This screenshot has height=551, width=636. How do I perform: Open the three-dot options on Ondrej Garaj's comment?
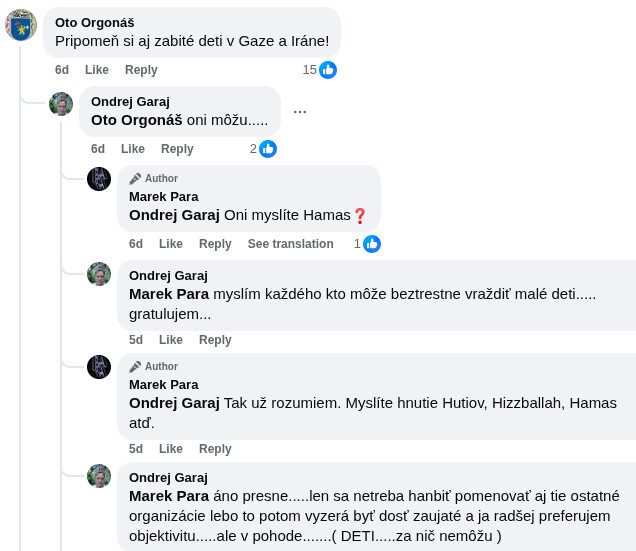(x=300, y=112)
